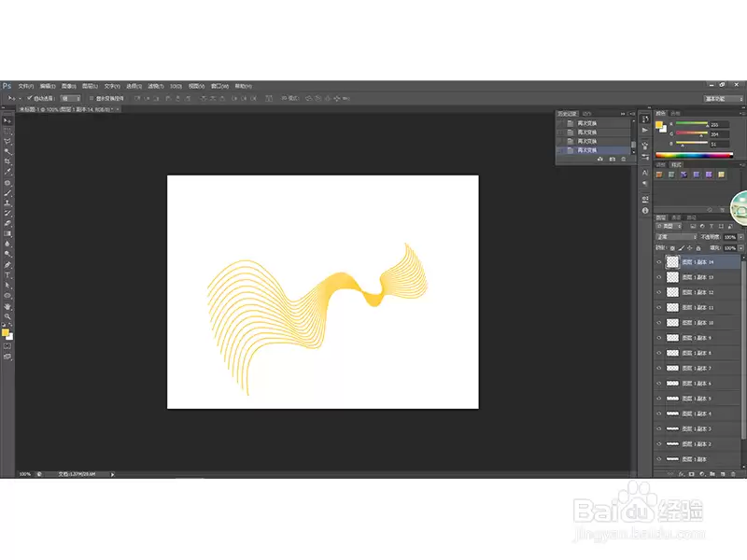Hide layer 图层 1 副本 12
The height and width of the screenshot is (560, 747).
[x=659, y=292]
